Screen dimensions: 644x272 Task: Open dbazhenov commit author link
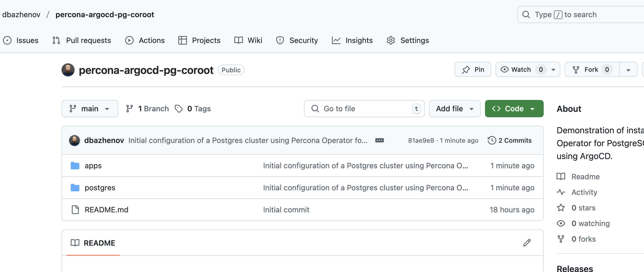[x=104, y=140]
